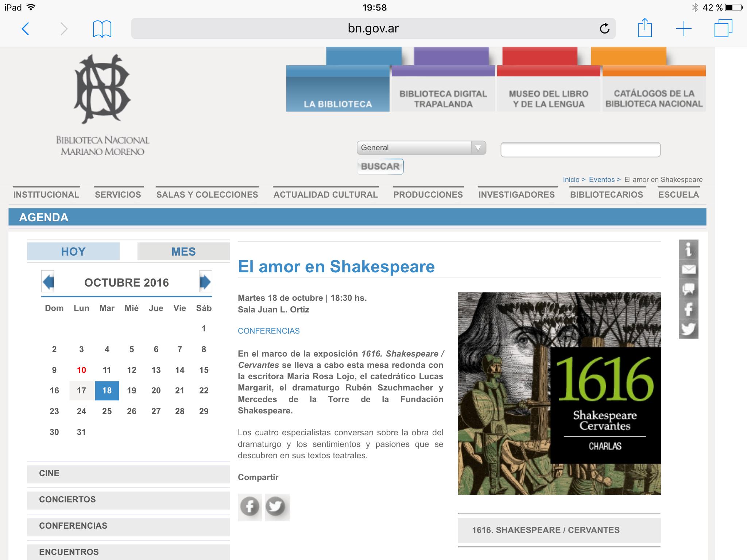Image resolution: width=747 pixels, height=560 pixels.
Task: Switch the agenda to HOY view
Action: [x=73, y=251]
